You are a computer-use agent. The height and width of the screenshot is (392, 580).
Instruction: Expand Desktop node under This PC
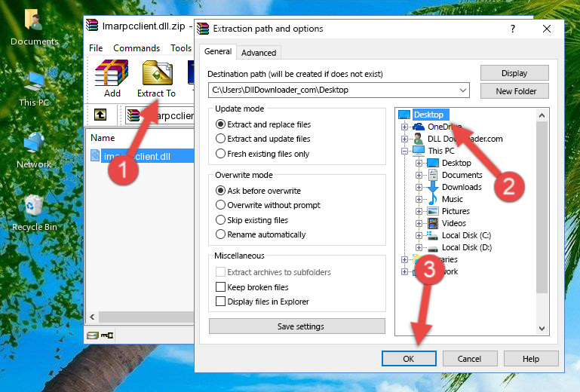coord(419,163)
